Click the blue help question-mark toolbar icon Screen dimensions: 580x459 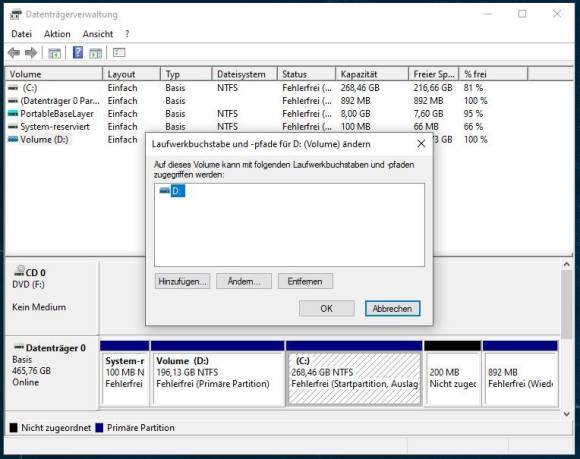(78, 53)
